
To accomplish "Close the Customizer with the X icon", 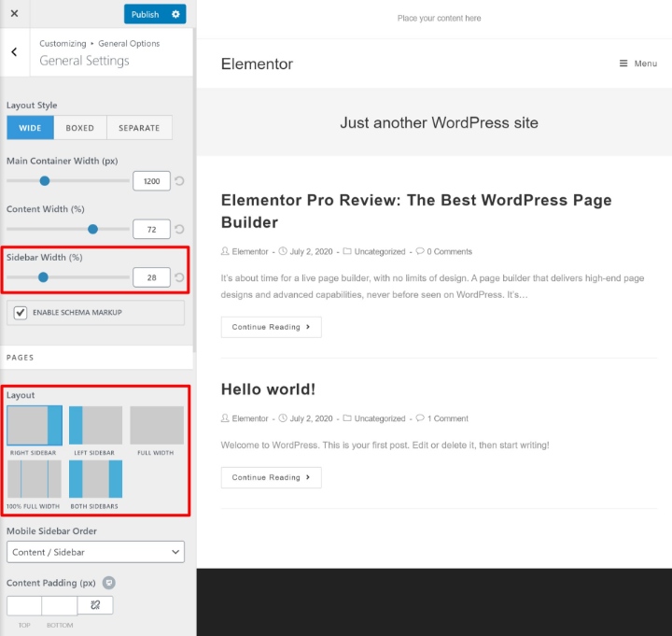I will [14, 14].
